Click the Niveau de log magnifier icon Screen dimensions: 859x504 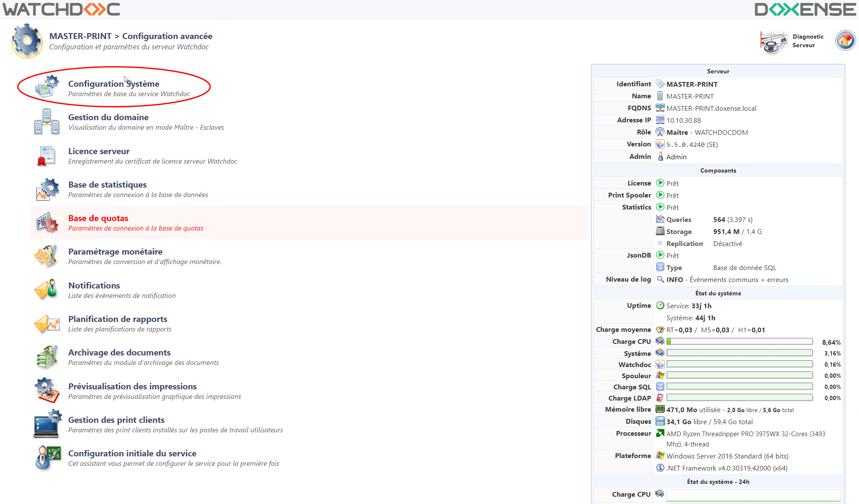tap(660, 279)
